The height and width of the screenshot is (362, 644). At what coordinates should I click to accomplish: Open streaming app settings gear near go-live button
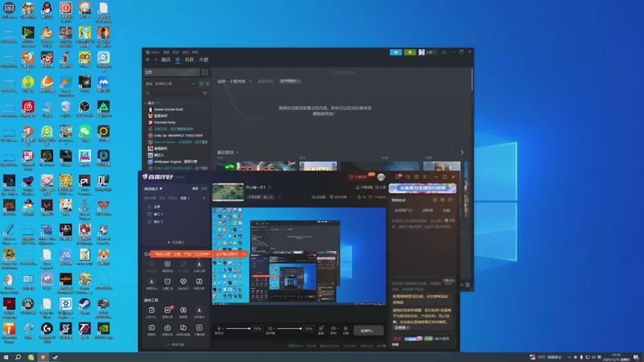coord(345,329)
